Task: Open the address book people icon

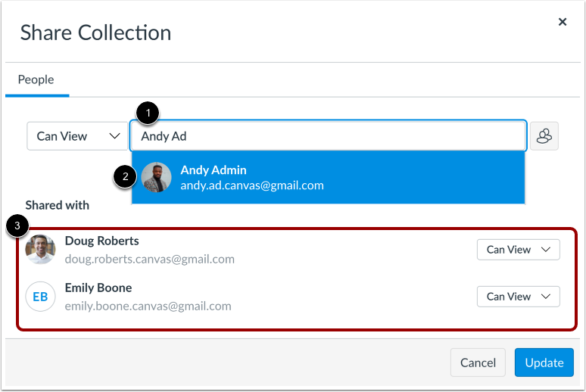Action: 544,136
